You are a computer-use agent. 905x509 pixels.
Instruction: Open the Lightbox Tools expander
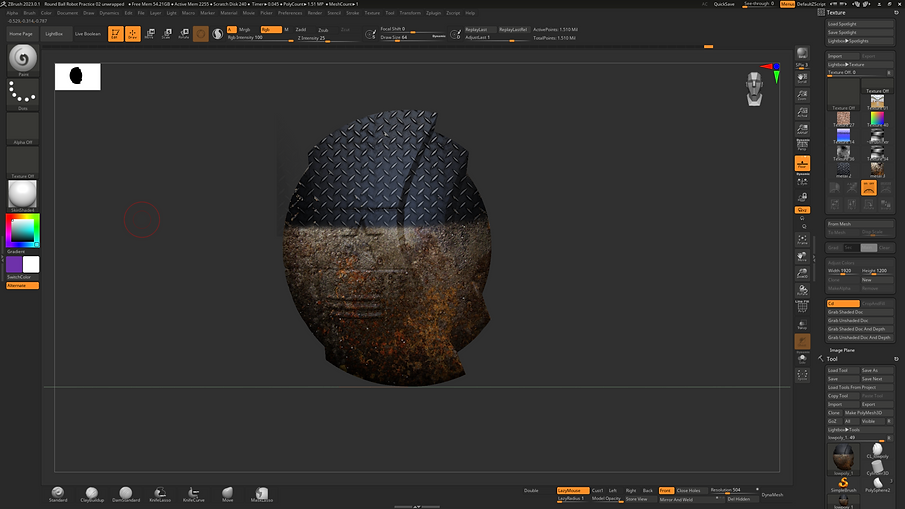pyautogui.click(x=859, y=429)
